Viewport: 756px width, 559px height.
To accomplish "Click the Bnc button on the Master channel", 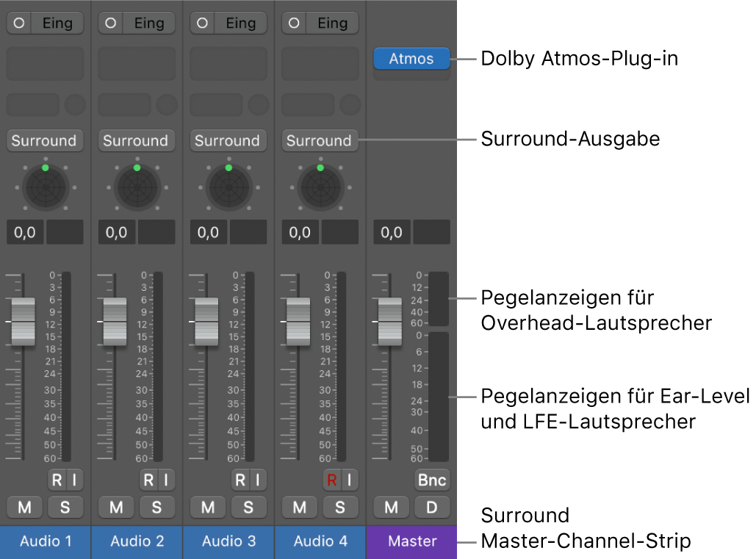I will pyautogui.click(x=432, y=480).
